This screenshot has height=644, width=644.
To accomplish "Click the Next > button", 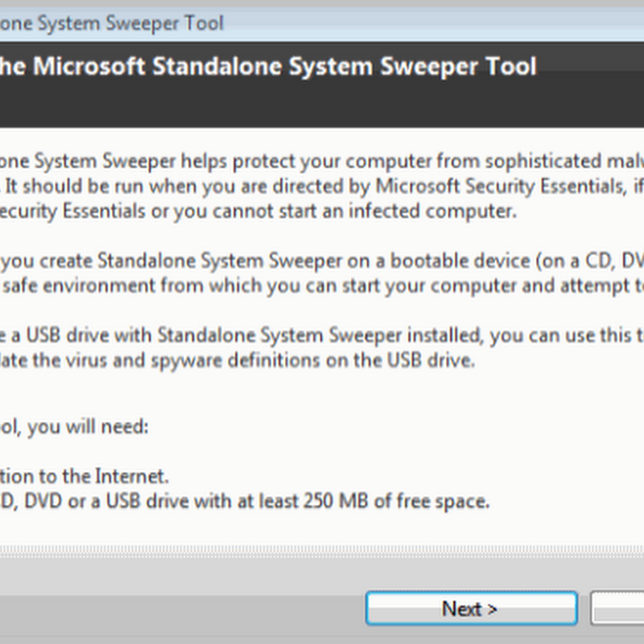I will tap(471, 609).
